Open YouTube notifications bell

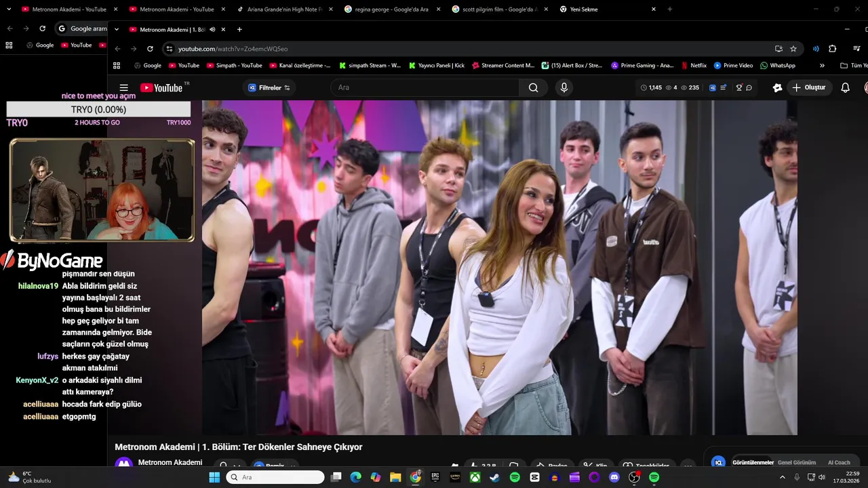click(845, 87)
